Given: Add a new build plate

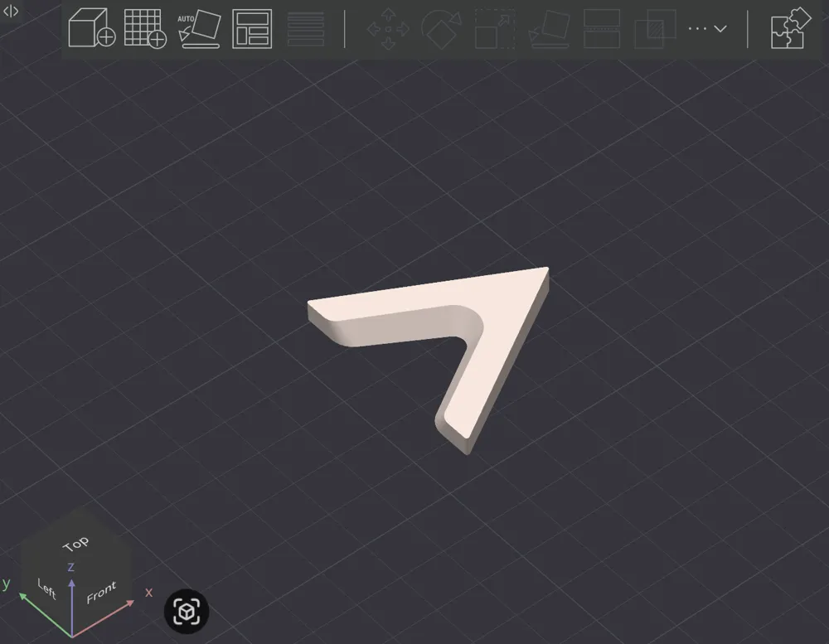Looking at the screenshot, I should [x=145, y=28].
